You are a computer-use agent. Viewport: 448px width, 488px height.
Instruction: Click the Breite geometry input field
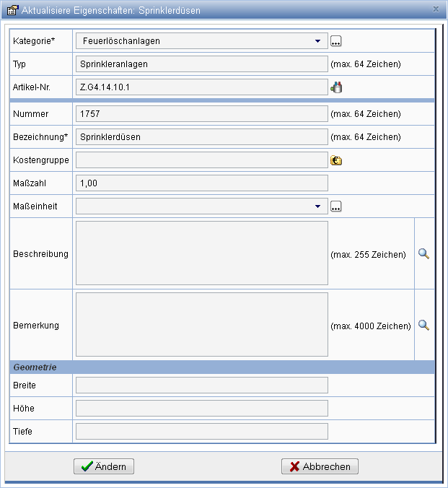click(201, 385)
